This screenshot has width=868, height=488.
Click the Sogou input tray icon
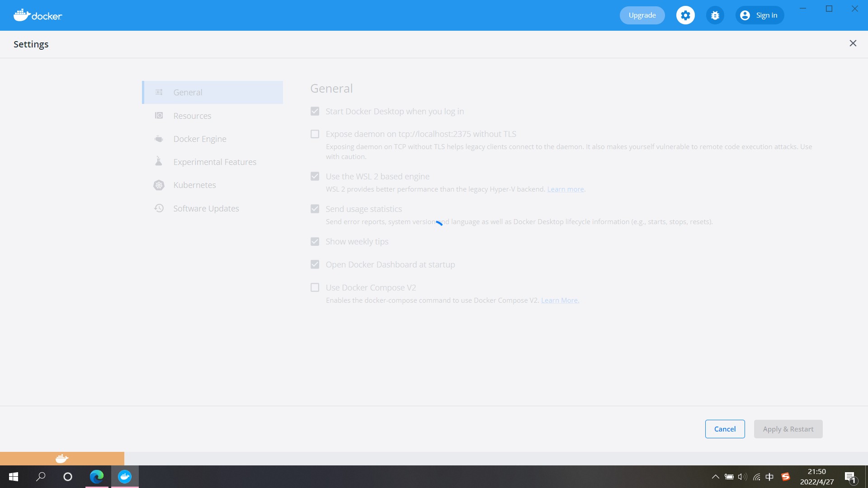click(x=785, y=477)
